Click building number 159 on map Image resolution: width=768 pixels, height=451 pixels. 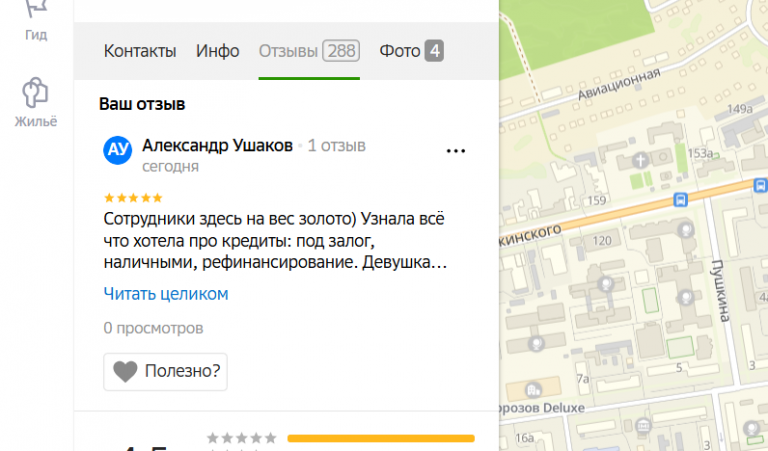597,200
